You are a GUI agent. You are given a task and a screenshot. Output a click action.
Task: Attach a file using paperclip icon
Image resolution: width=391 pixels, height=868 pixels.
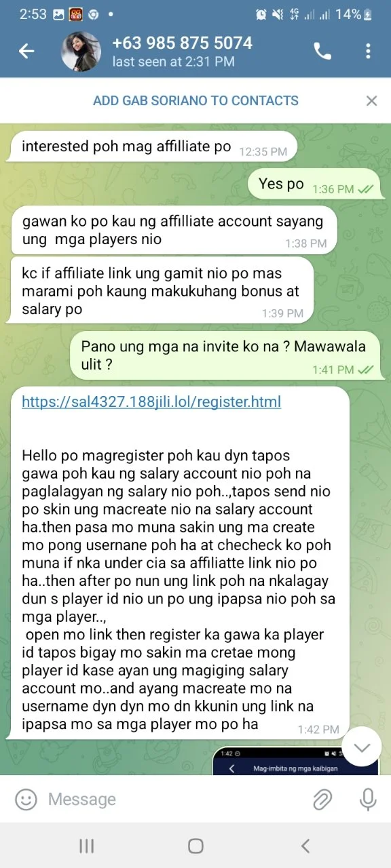pos(322,800)
